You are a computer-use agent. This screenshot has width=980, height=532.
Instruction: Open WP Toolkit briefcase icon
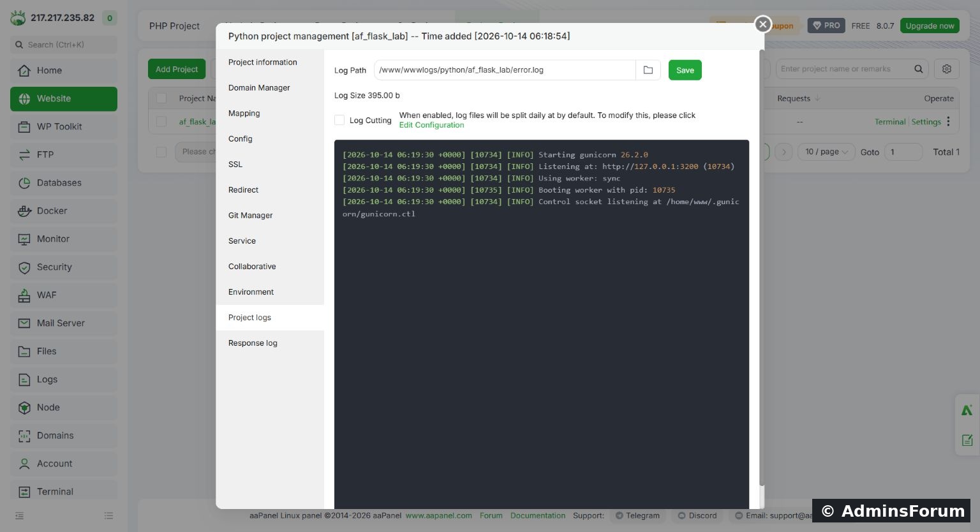coord(24,126)
